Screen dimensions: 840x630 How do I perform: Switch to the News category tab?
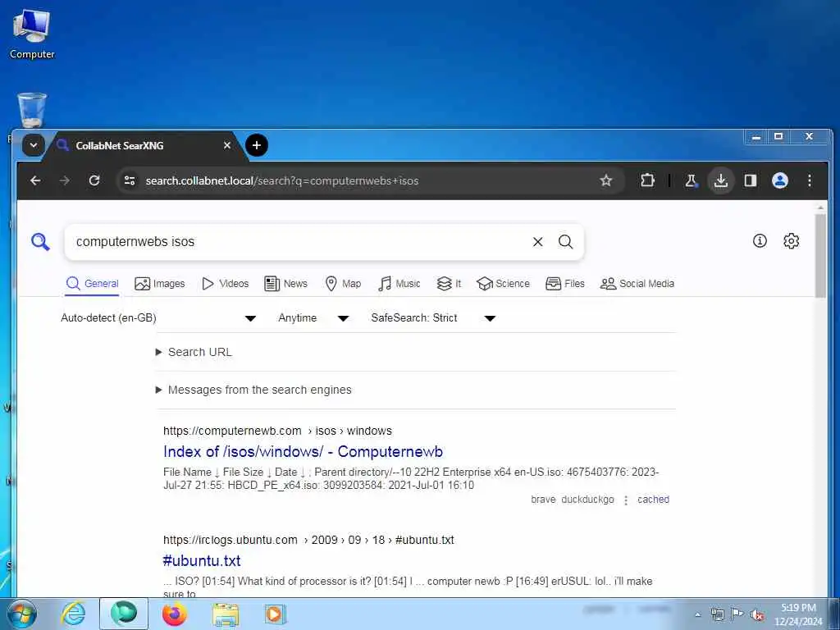286,283
